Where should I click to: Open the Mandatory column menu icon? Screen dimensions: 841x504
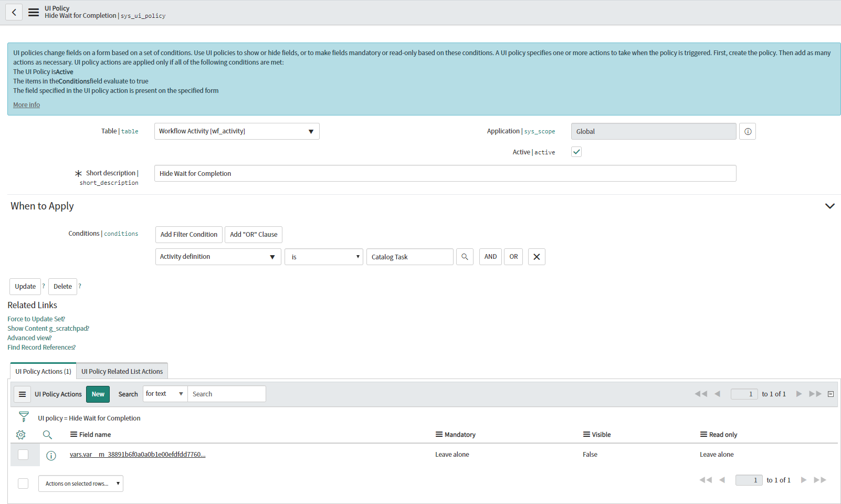(x=439, y=434)
